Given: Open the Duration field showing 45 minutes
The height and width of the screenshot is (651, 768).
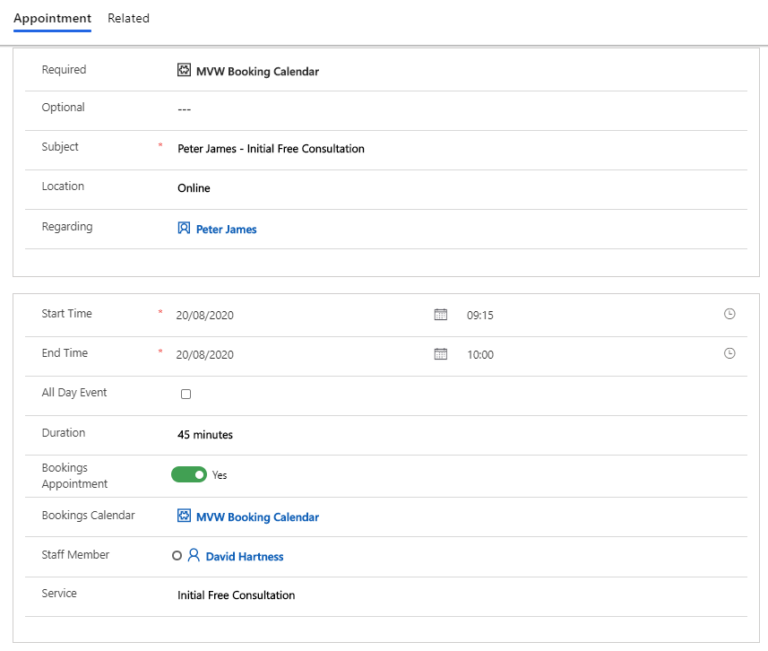Looking at the screenshot, I should (205, 434).
